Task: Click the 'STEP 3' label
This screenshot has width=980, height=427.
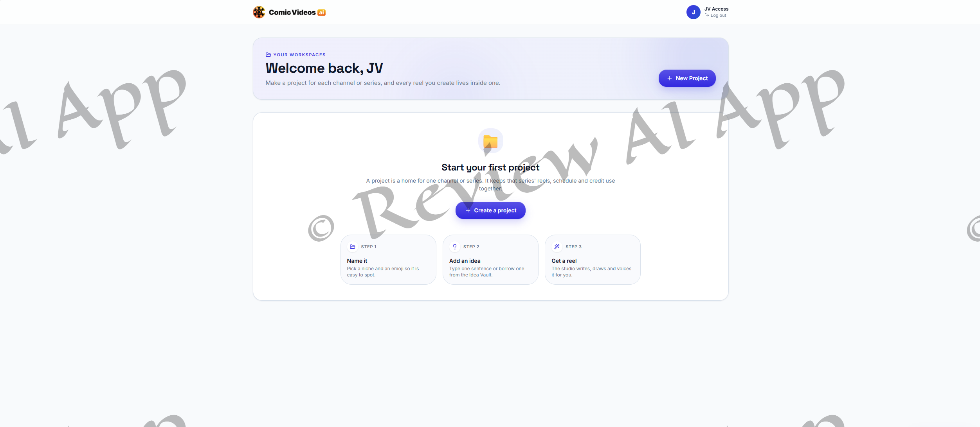Action: click(x=573, y=247)
